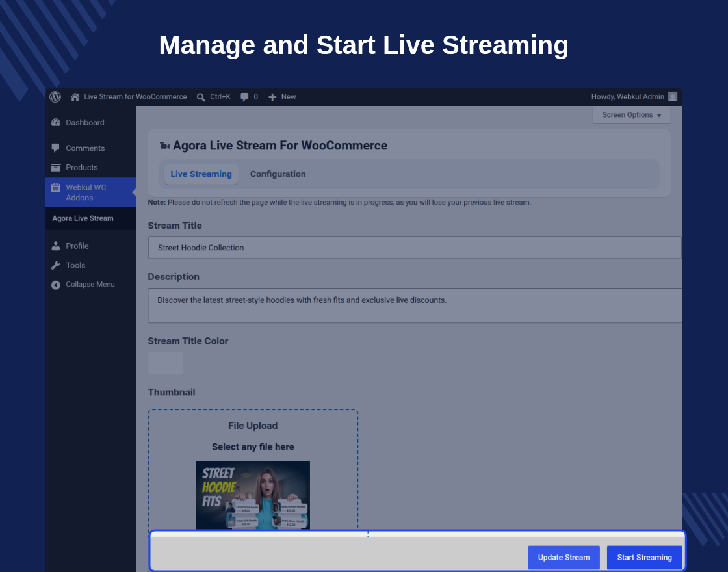Click the Webkul WC Addons bag icon
The image size is (728, 572).
coord(56,187)
